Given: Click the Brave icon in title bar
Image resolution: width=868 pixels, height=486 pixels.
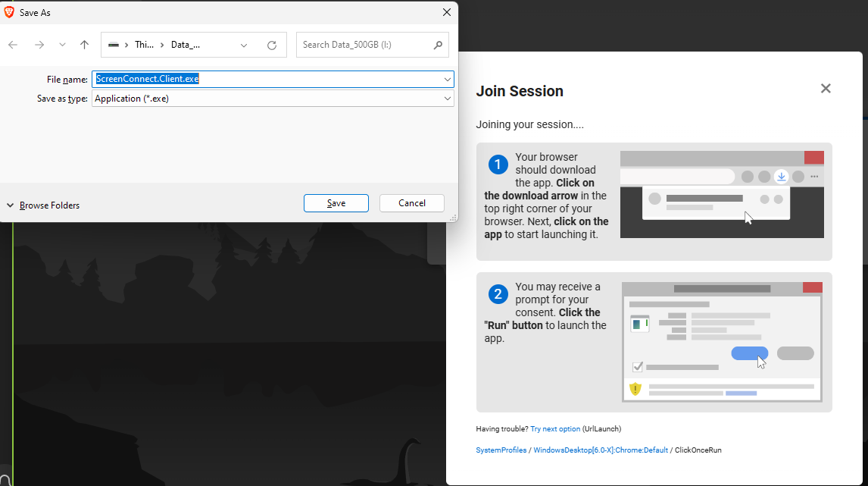Looking at the screenshot, I should (9, 12).
